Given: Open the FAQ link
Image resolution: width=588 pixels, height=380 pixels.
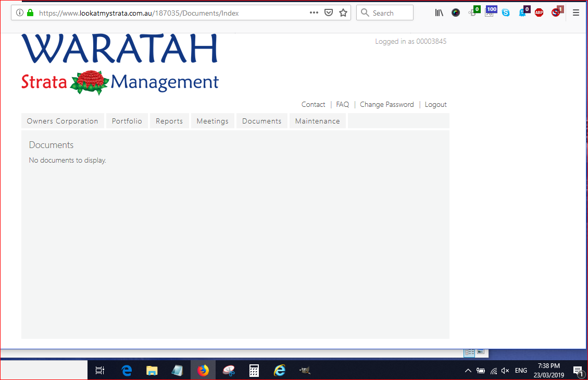Looking at the screenshot, I should coord(342,104).
